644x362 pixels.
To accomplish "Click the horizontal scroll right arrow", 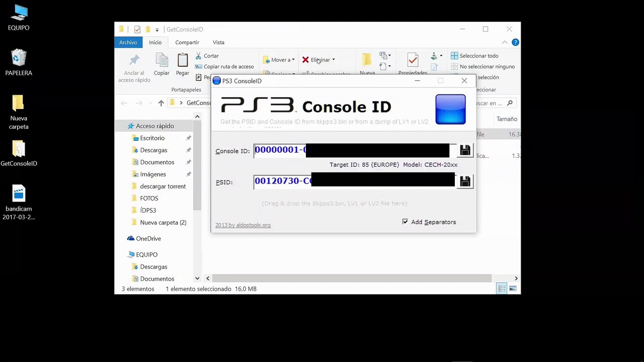I will [516, 278].
